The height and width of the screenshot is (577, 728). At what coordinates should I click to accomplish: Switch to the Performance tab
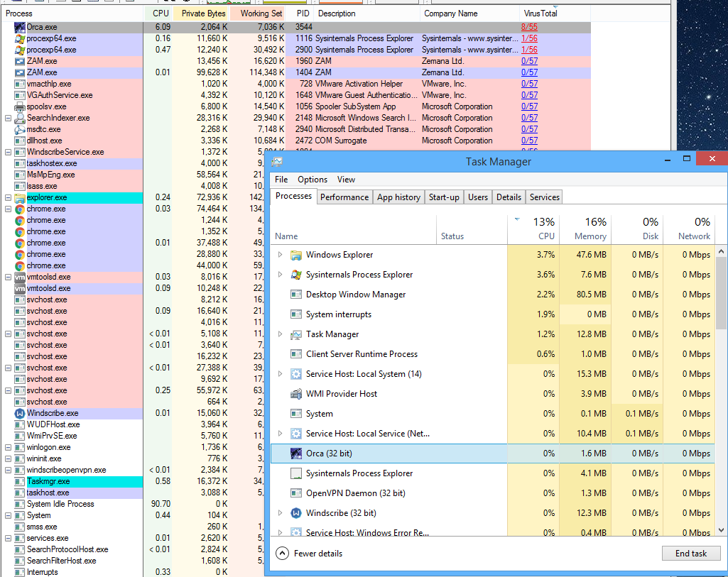tap(344, 197)
